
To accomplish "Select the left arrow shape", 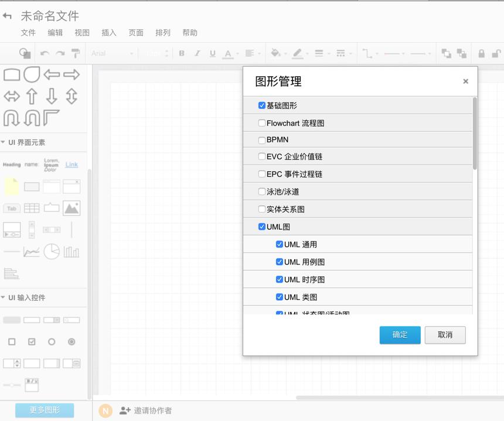I will [x=52, y=74].
